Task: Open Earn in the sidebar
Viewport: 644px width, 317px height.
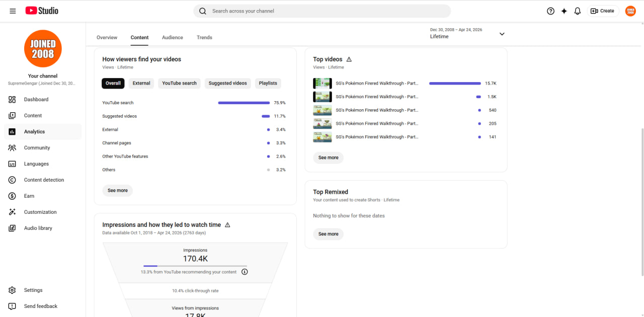Action: [43, 196]
